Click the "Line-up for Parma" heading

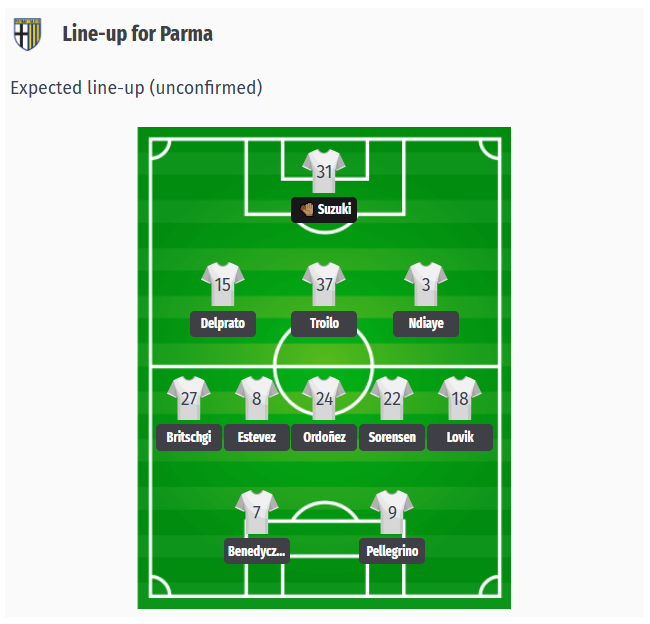[x=137, y=34]
